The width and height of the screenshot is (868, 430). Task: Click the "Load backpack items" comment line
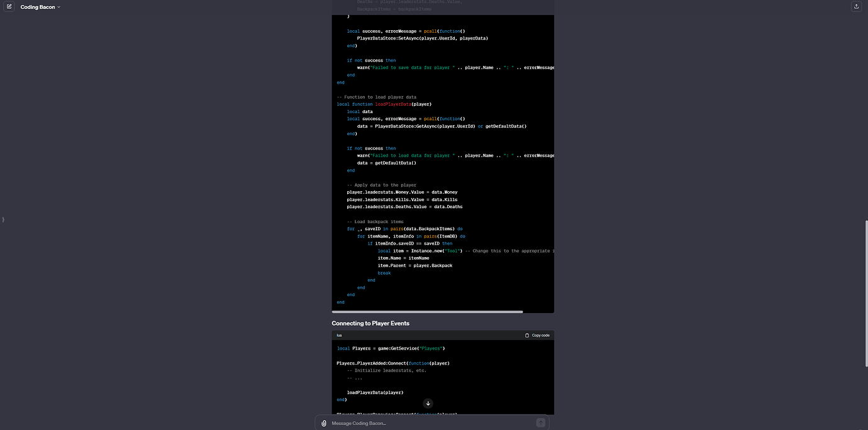click(375, 221)
